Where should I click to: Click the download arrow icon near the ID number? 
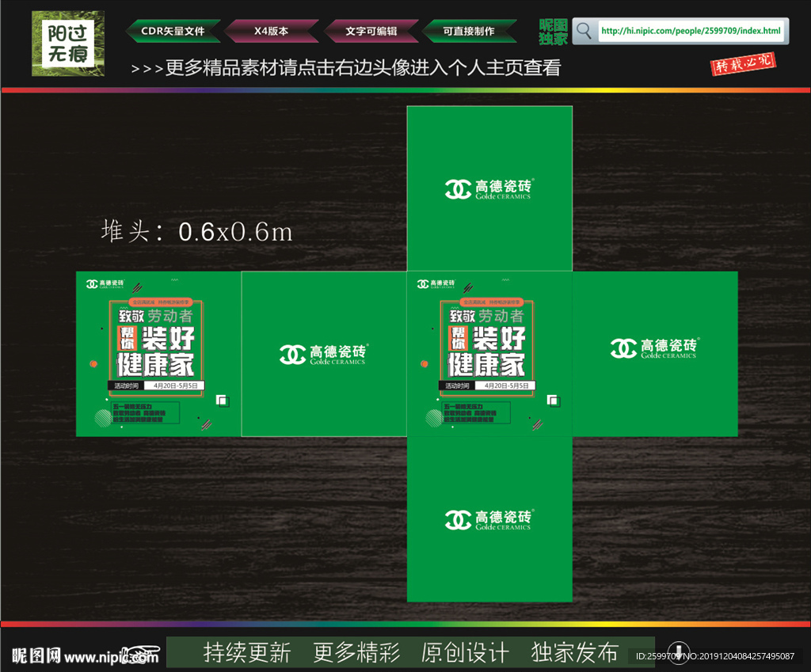[679, 651]
